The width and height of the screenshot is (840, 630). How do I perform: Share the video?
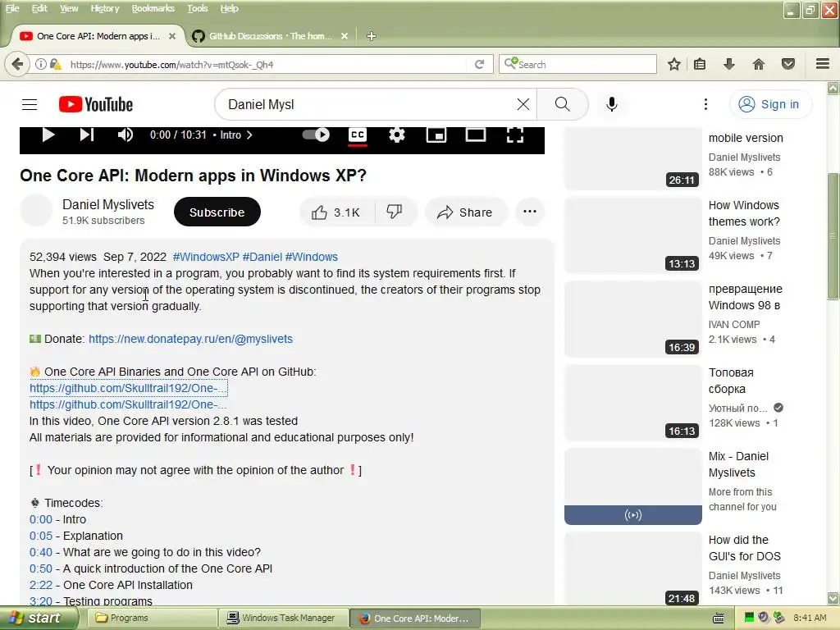pyautogui.click(x=465, y=212)
